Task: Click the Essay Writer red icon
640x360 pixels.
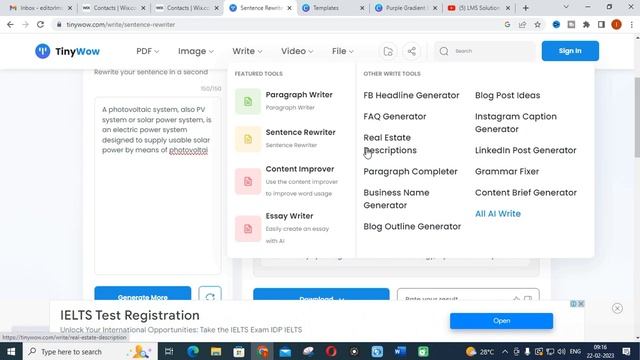Action: (248, 229)
